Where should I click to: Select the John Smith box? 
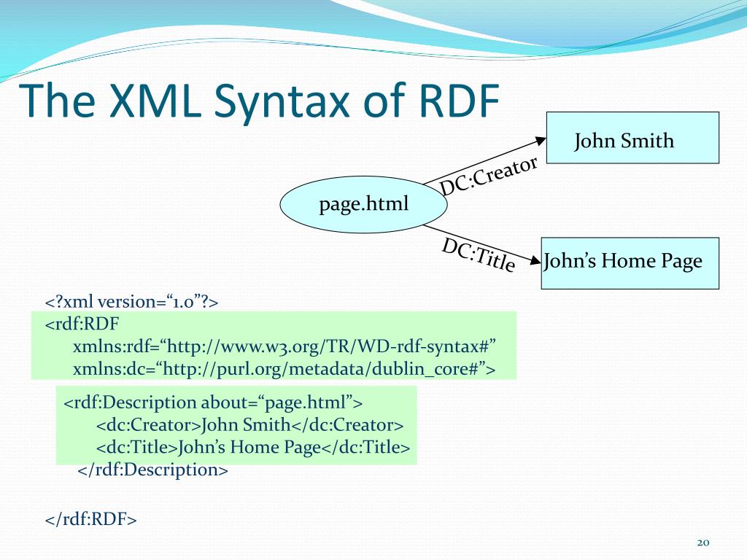632,138
